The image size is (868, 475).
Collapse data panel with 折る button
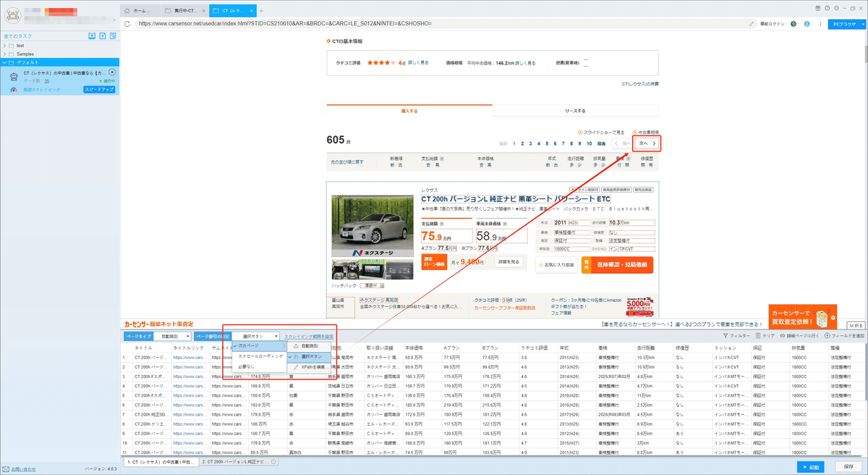pyautogui.click(x=856, y=325)
